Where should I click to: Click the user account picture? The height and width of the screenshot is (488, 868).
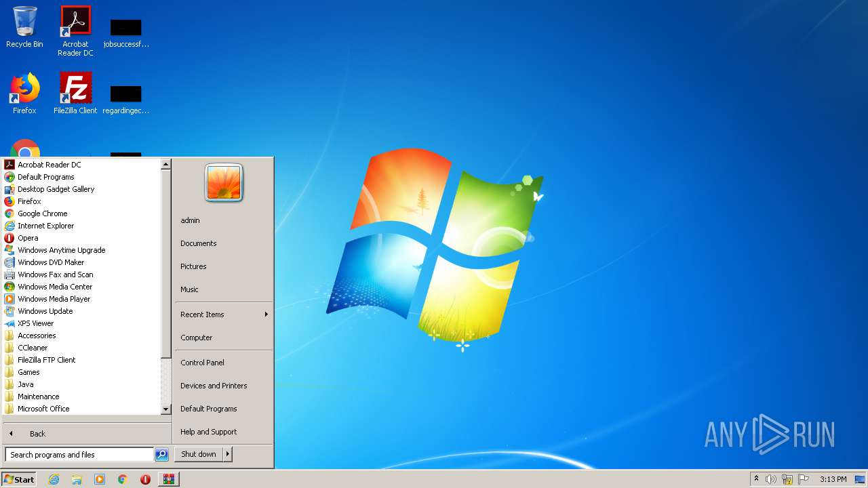[224, 182]
